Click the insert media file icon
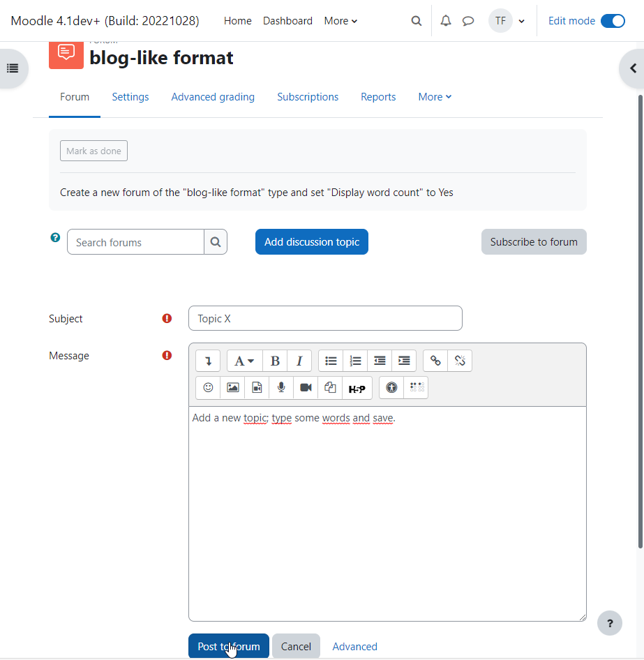Viewport: 644px width, 660px height. pos(257,388)
